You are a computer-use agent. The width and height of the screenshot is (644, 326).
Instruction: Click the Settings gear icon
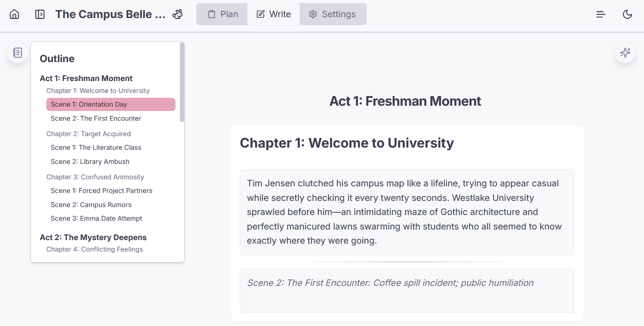(313, 14)
